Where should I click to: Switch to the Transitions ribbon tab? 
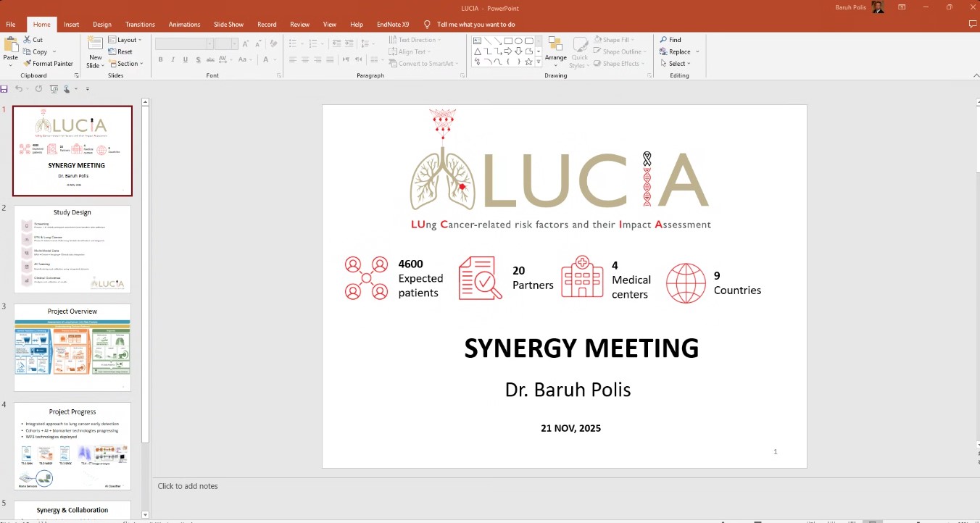pos(140,25)
